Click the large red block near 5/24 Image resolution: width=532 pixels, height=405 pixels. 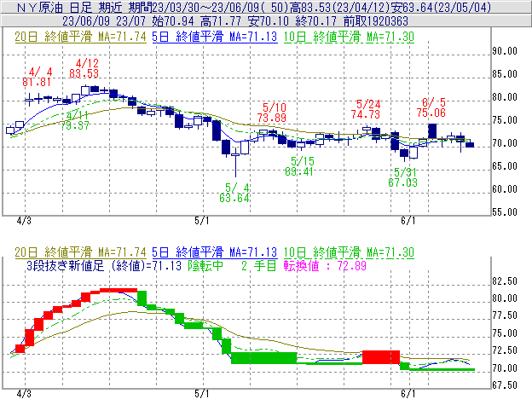pos(381,357)
